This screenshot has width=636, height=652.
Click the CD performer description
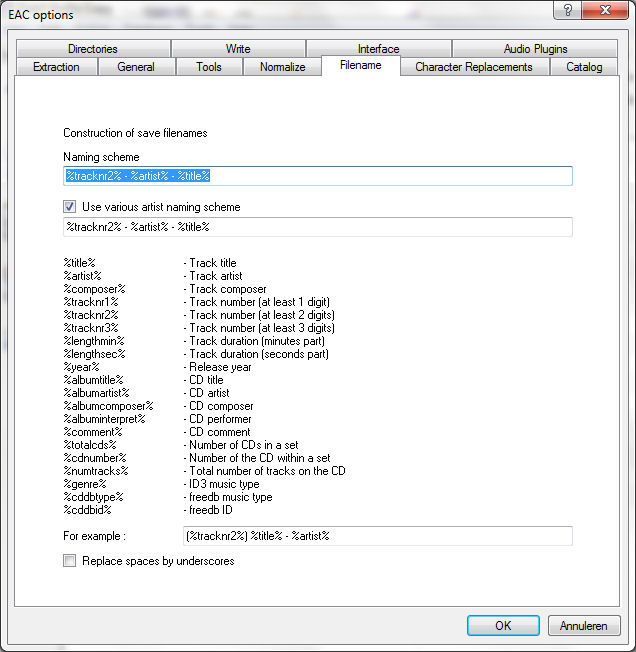pyautogui.click(x=217, y=419)
